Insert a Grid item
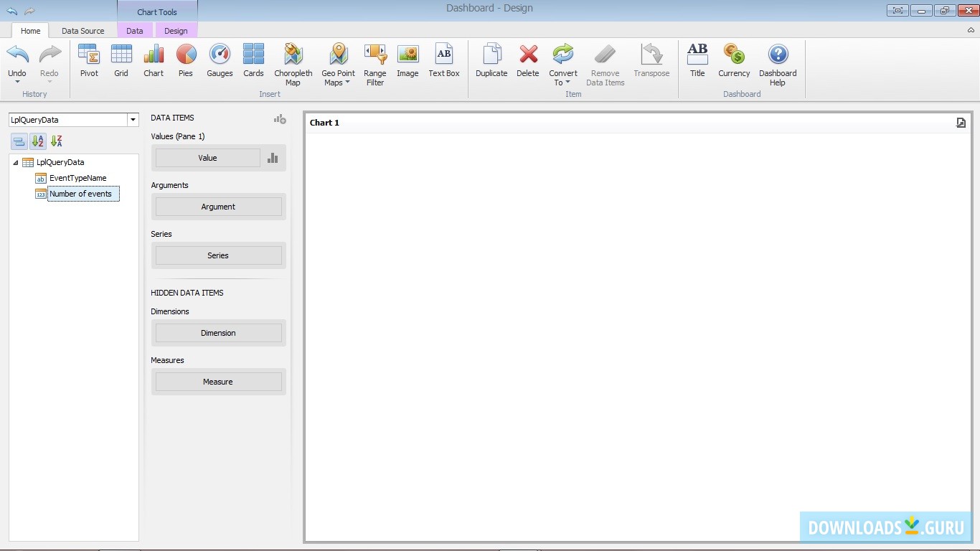 (x=121, y=60)
